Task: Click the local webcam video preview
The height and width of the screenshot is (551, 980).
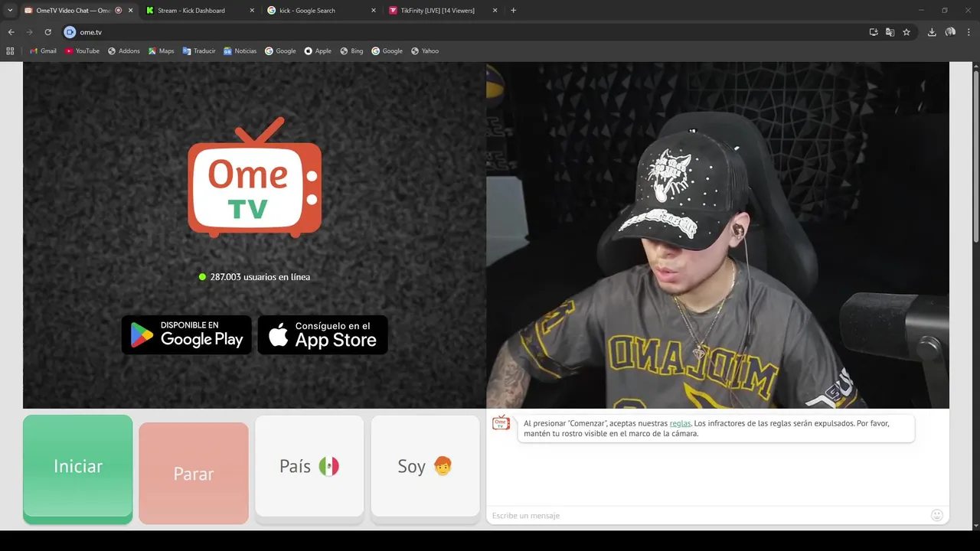Action: (717, 235)
